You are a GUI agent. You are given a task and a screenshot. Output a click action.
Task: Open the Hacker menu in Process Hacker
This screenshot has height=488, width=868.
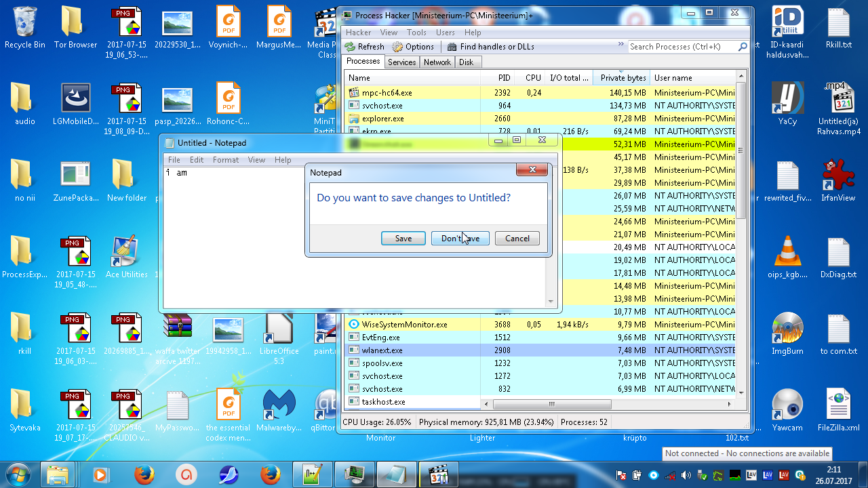359,33
